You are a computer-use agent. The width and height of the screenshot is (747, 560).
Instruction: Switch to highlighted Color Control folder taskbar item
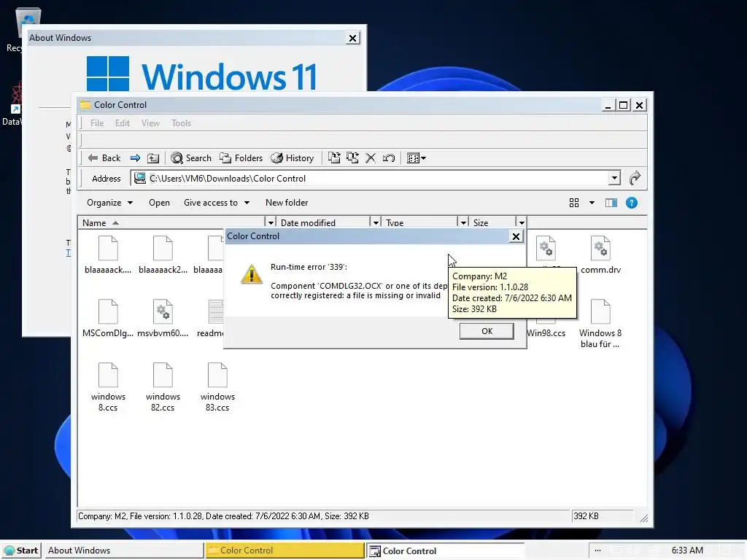285,551
